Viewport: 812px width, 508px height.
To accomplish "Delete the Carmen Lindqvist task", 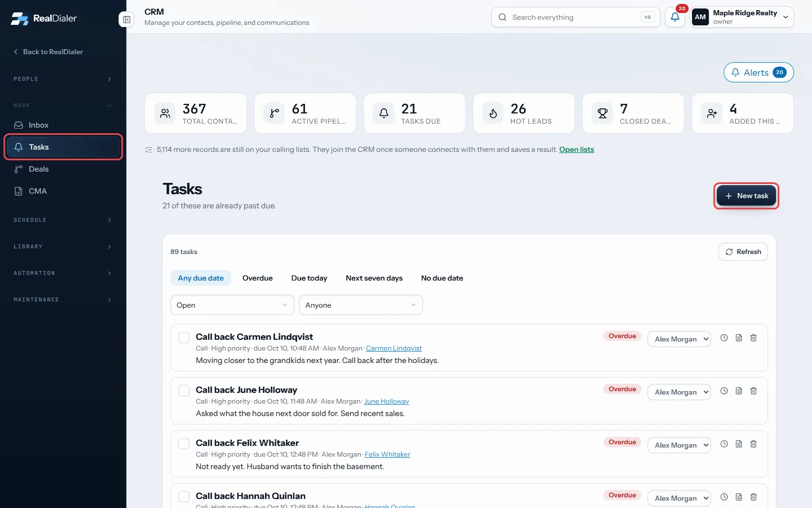I will pos(753,338).
